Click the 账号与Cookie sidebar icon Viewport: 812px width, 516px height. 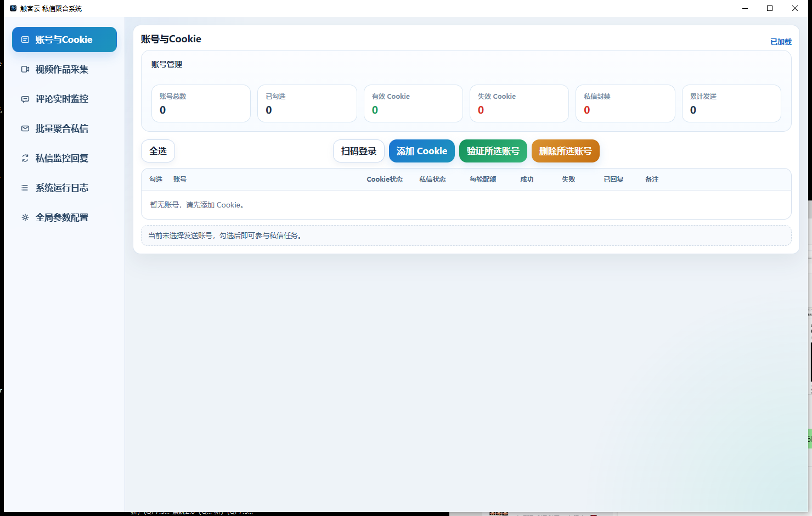(x=25, y=40)
